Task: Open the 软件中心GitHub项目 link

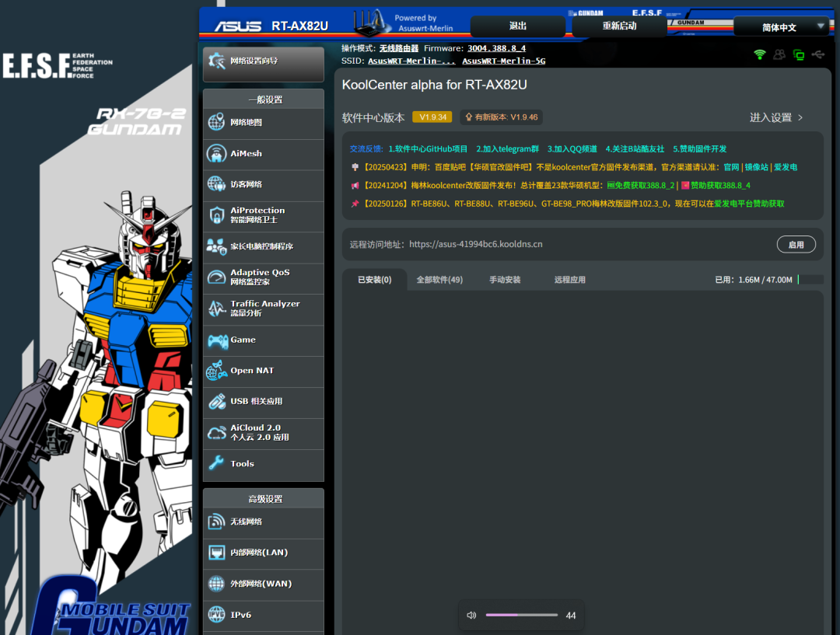Action: pyautogui.click(x=428, y=149)
